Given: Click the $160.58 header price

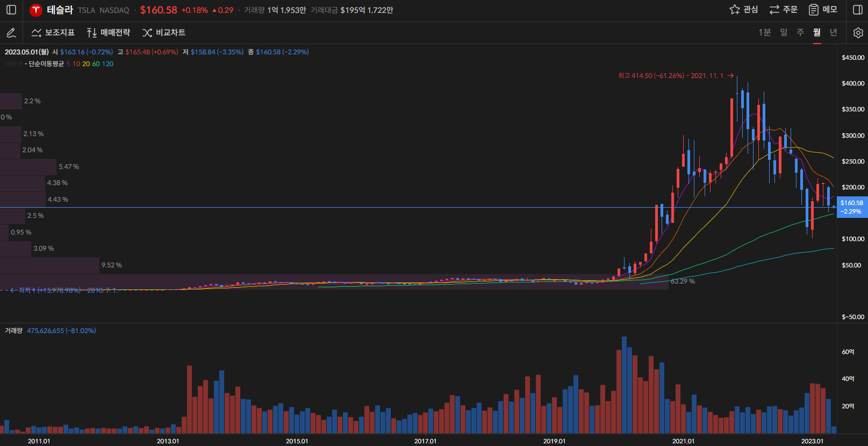Looking at the screenshot, I should [159, 10].
